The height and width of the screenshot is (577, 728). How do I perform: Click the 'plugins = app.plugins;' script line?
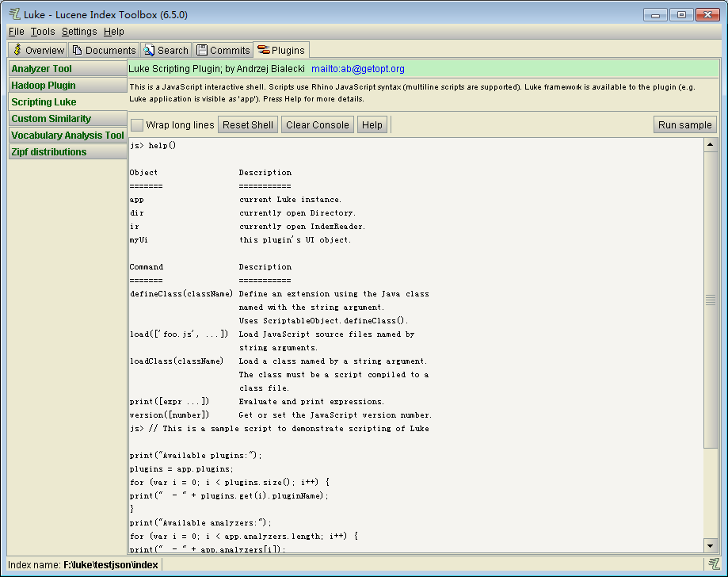point(181,468)
